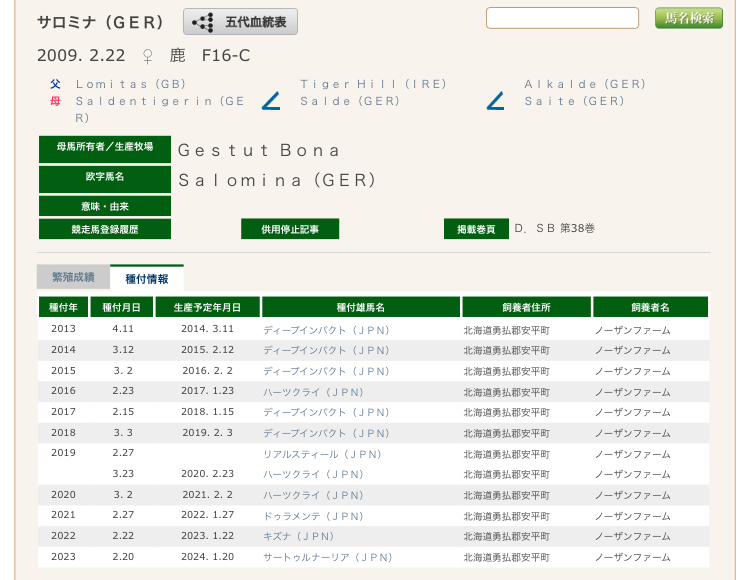Click pedigree branch icon before Alkalde
Screen dimensions: 750x580
point(496,101)
